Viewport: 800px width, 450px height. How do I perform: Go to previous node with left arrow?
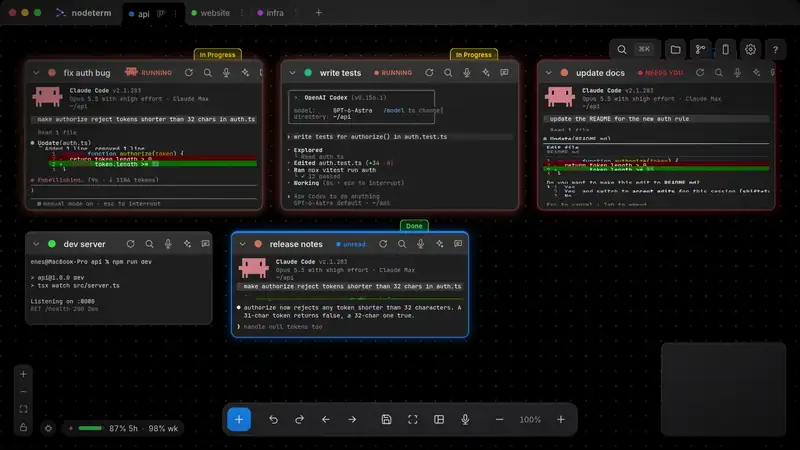coord(326,419)
